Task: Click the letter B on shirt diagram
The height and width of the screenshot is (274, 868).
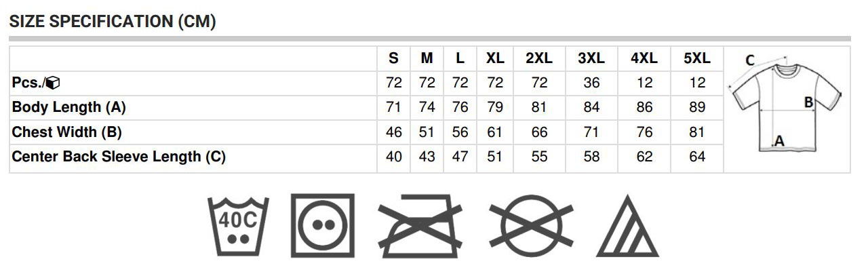Action: pyautogui.click(x=808, y=102)
